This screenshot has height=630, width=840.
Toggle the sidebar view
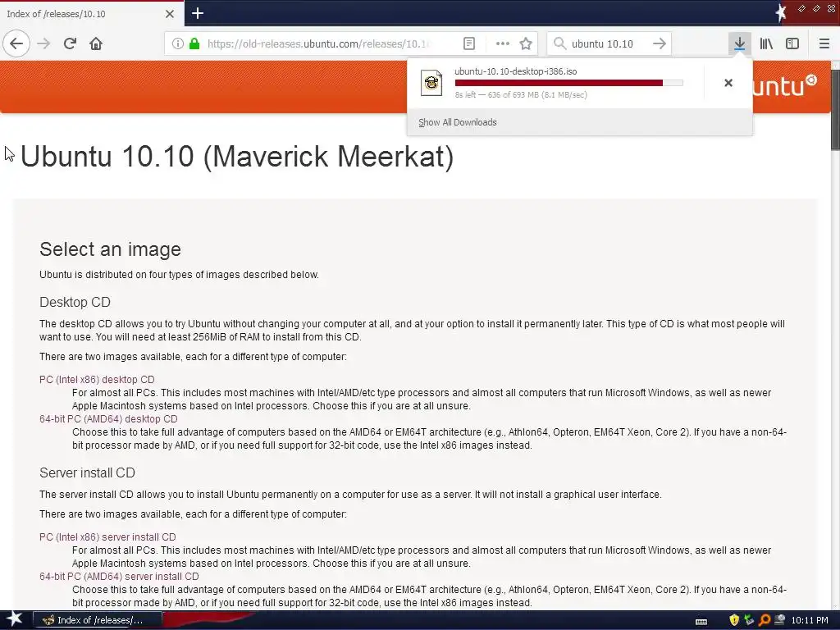(792, 43)
